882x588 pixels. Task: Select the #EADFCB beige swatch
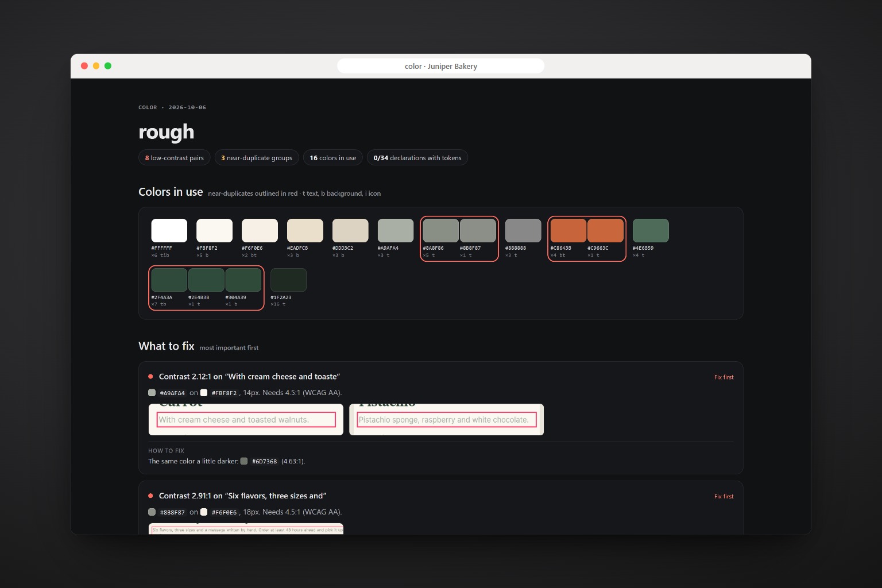point(305,230)
